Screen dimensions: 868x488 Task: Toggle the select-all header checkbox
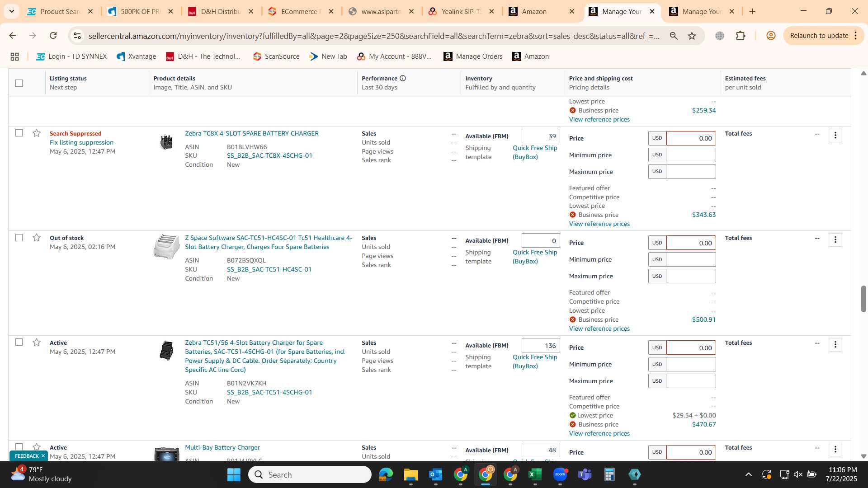[19, 83]
